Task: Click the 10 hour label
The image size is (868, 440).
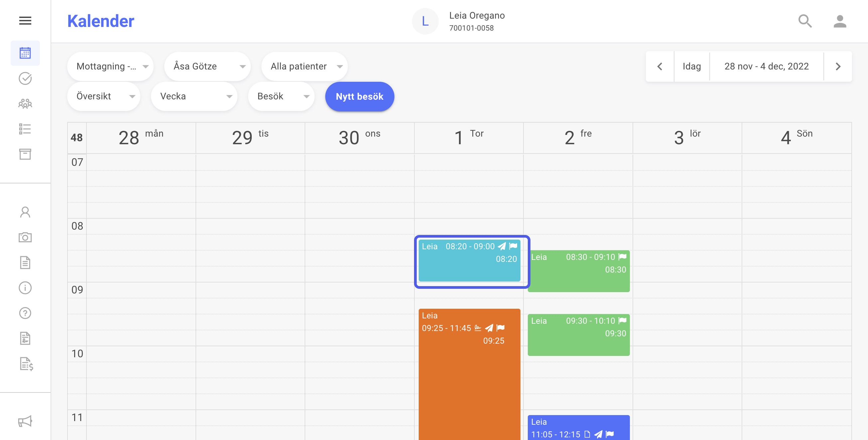Action: [x=77, y=354]
